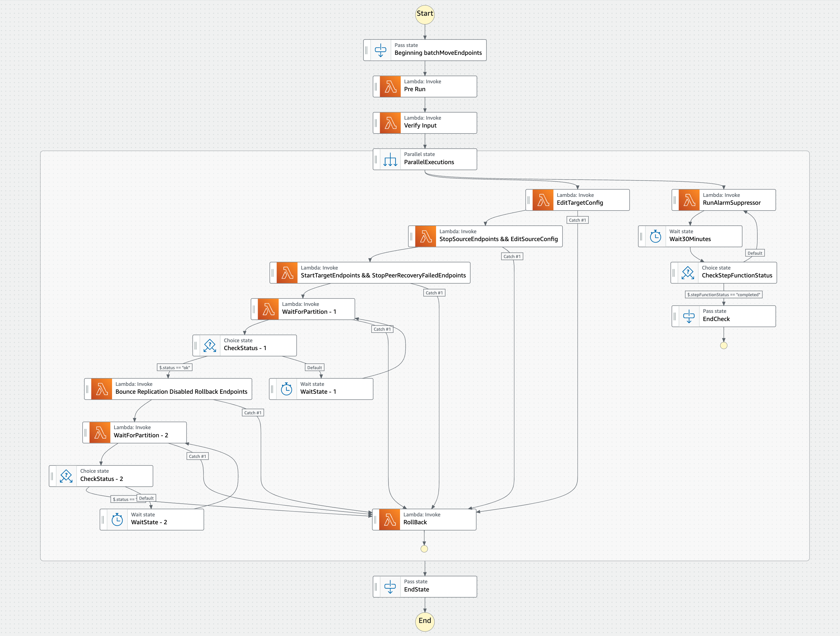Click the clock icon on WaitState - 1
Screen dimensions: 840x636
click(286, 389)
